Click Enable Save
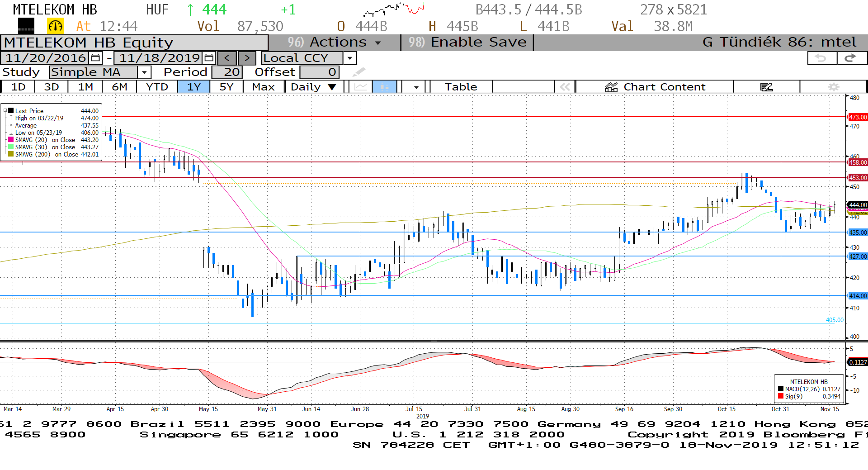This screenshot has width=868, height=470. point(467,42)
